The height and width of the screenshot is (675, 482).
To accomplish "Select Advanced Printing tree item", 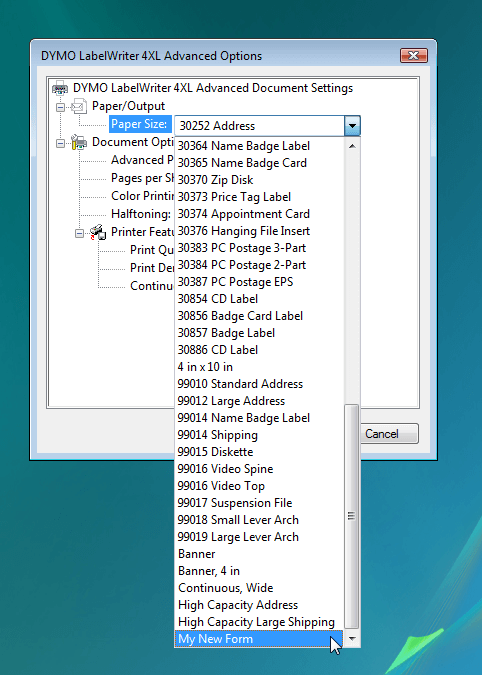I will (x=142, y=160).
